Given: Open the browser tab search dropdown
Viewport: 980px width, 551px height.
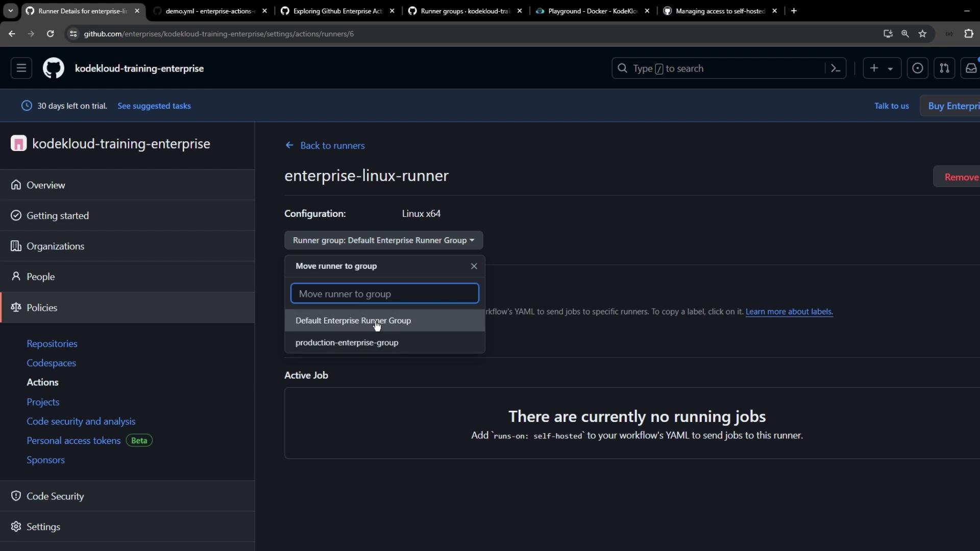Looking at the screenshot, I should (x=11, y=11).
